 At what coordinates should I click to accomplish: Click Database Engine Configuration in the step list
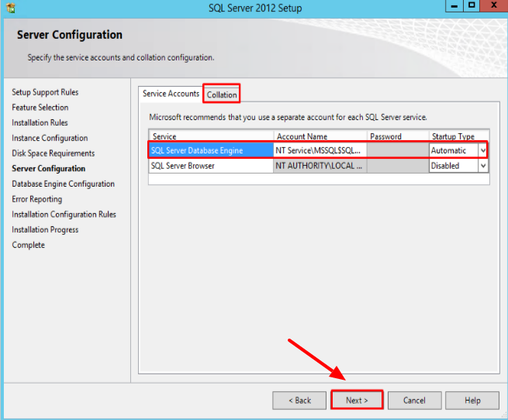point(63,184)
